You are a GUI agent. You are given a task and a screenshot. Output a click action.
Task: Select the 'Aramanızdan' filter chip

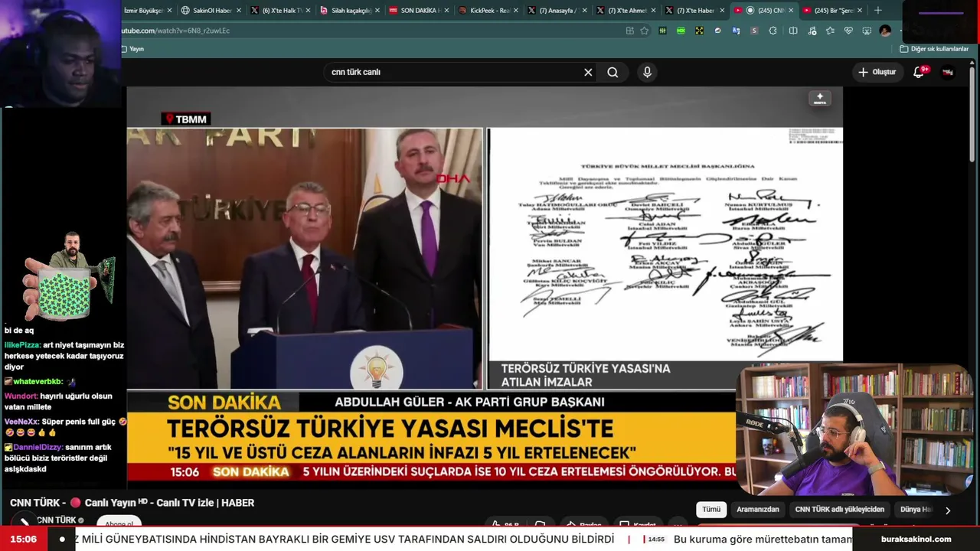(758, 510)
